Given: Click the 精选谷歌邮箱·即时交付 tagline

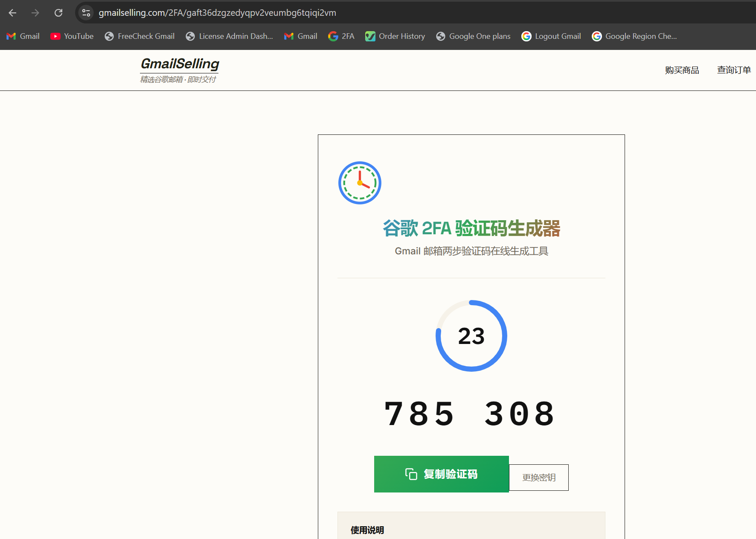Looking at the screenshot, I should [x=178, y=79].
